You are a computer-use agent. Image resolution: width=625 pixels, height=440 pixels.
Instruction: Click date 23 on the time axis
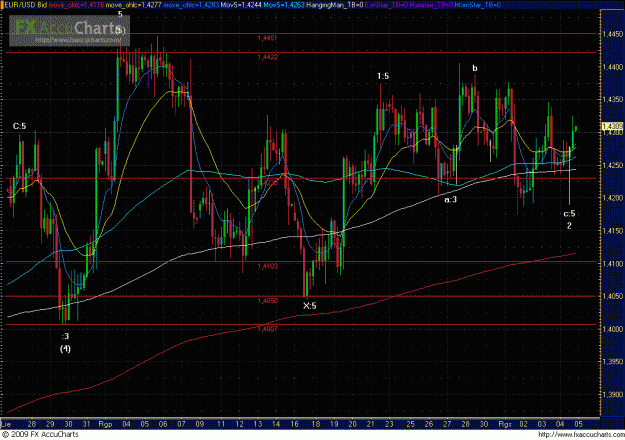(x=389, y=424)
